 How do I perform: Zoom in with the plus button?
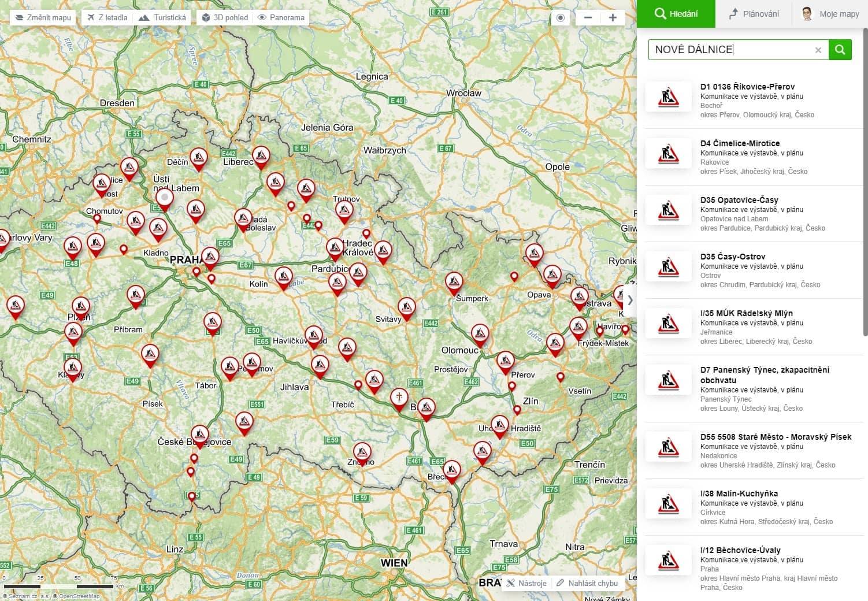[613, 17]
